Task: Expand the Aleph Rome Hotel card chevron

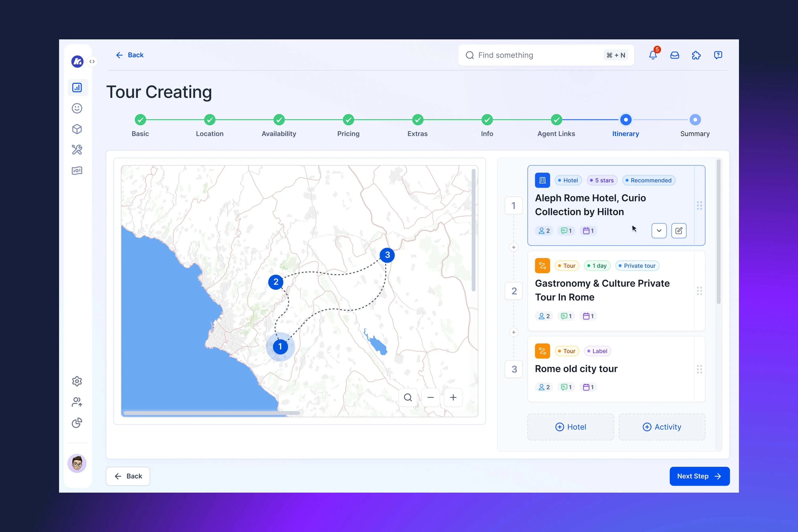Action: 659,231
